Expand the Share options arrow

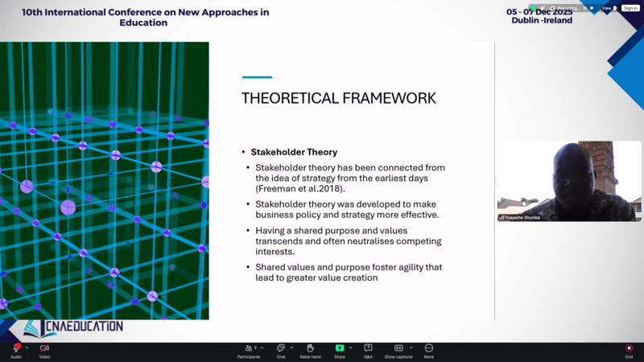[x=351, y=348]
